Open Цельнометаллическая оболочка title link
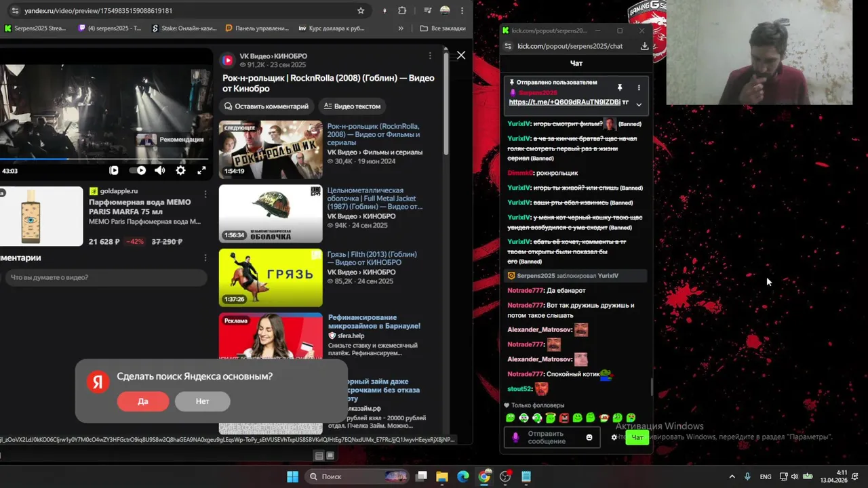 (375, 199)
